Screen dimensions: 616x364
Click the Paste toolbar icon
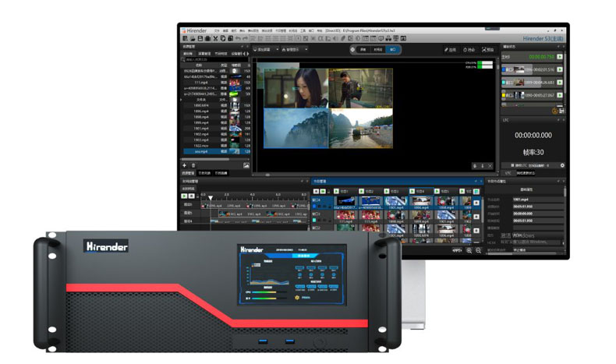pyautogui.click(x=230, y=38)
